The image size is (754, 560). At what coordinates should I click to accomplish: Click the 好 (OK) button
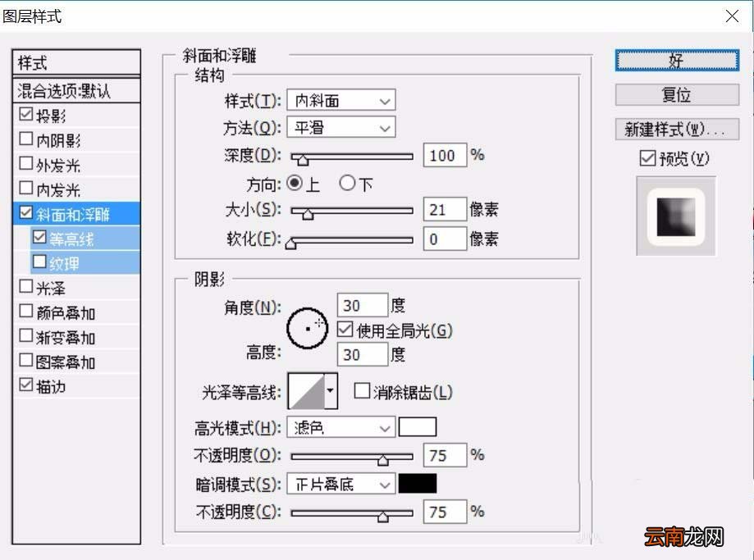pos(677,61)
